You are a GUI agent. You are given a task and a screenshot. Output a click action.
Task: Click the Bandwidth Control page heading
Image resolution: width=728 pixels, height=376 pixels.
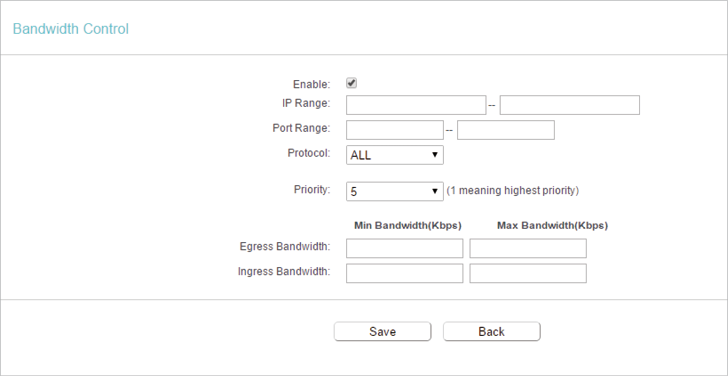coord(71,29)
